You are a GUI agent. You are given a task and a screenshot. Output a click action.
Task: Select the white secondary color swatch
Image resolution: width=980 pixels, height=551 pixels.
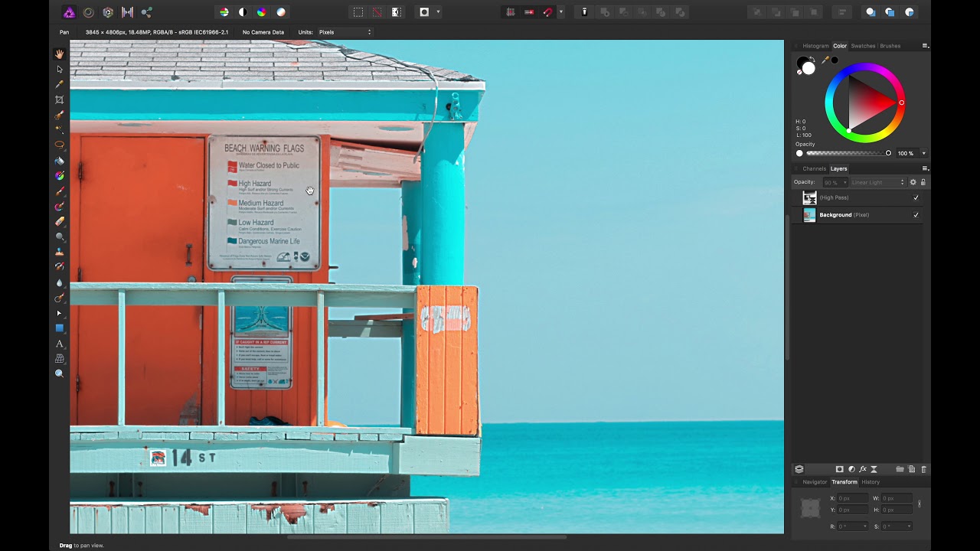pos(809,69)
